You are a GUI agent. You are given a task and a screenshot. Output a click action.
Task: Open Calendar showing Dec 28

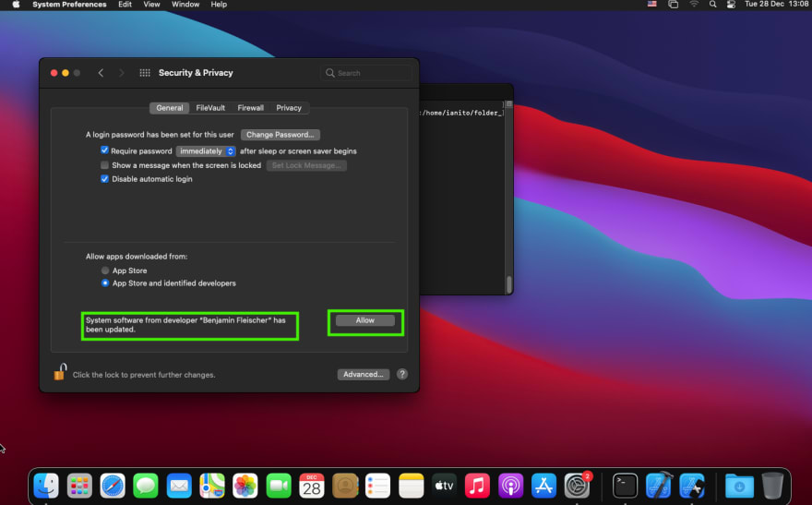point(312,486)
